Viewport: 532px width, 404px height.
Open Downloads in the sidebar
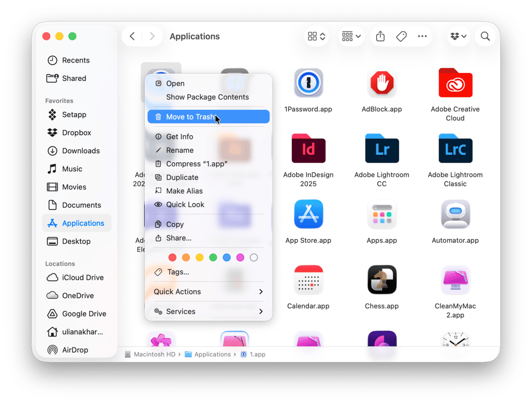click(77, 151)
